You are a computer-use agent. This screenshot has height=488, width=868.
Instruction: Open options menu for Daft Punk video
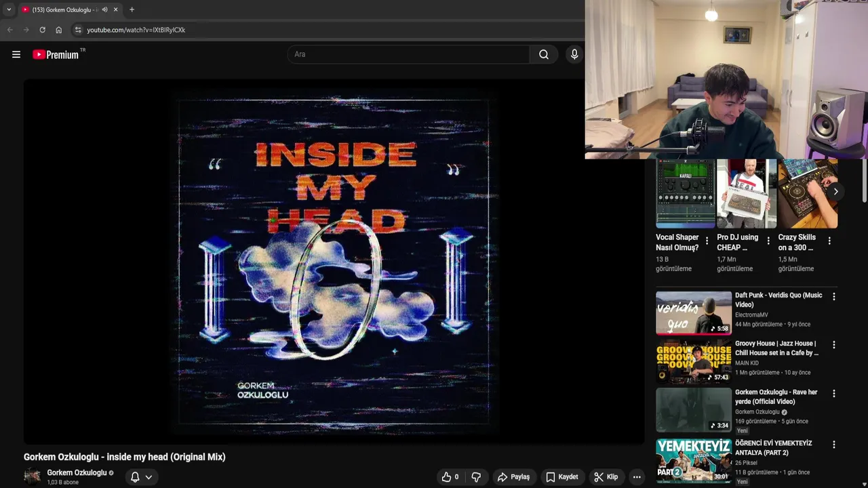tap(833, 296)
